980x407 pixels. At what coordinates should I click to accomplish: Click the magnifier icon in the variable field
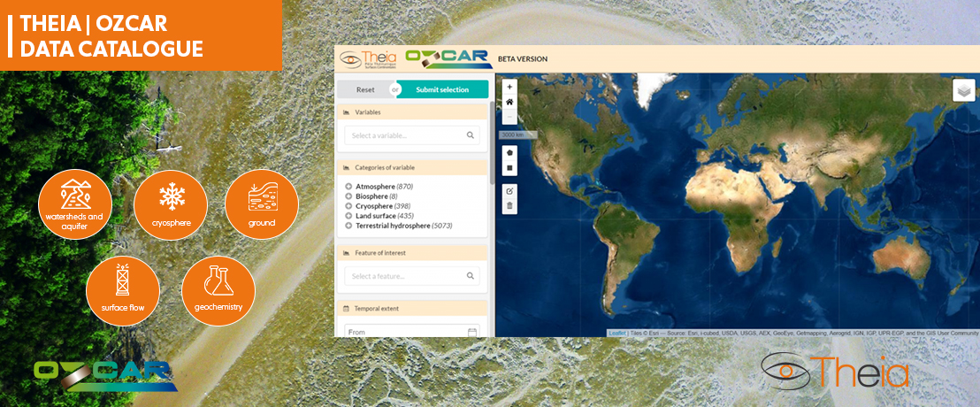coord(470,135)
